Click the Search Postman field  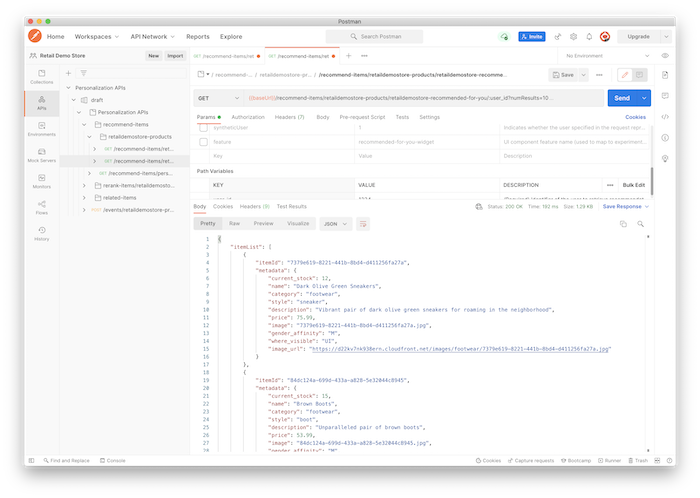[x=375, y=37]
